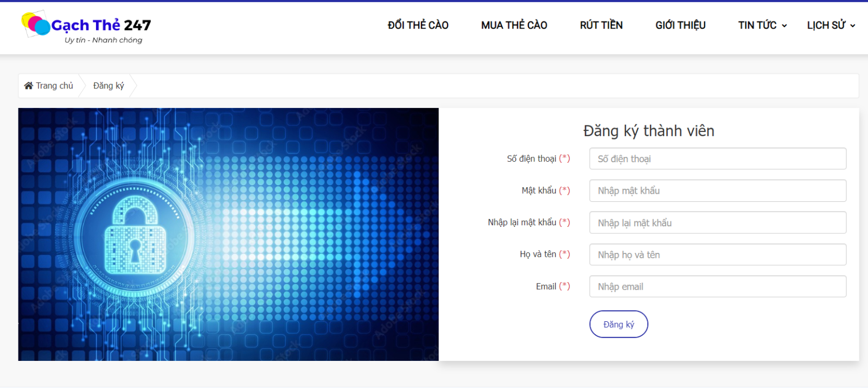Click the Email (*) field label
Image resolution: width=868 pixels, height=388 pixels.
click(553, 286)
